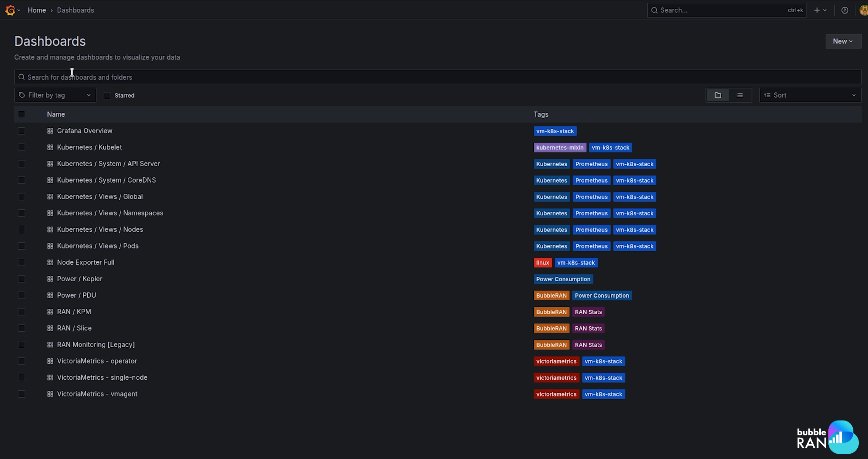Click the Dashboards breadcrumb item

pos(75,10)
